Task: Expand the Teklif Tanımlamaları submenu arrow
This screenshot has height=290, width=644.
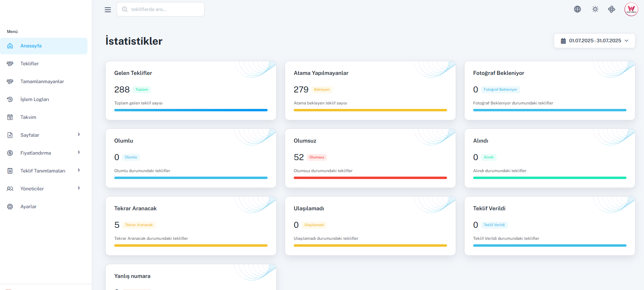Action: coord(79,170)
